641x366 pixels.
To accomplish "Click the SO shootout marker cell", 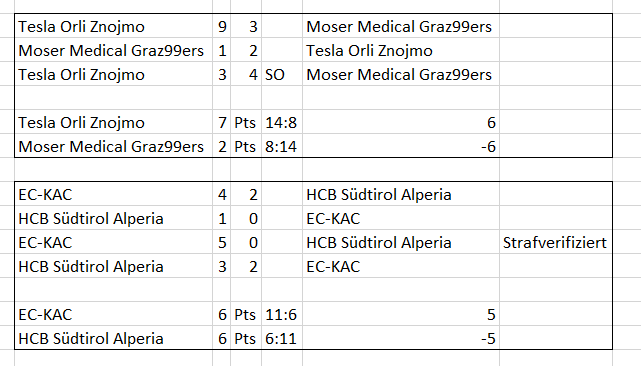I will point(282,74).
